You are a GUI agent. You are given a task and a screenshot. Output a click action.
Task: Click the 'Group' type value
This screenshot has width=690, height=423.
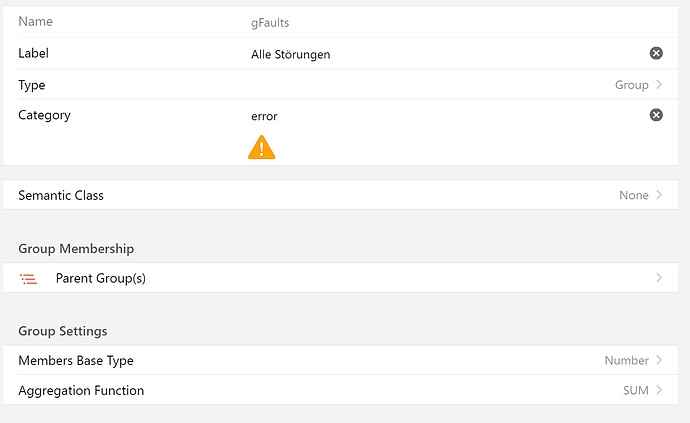click(631, 85)
